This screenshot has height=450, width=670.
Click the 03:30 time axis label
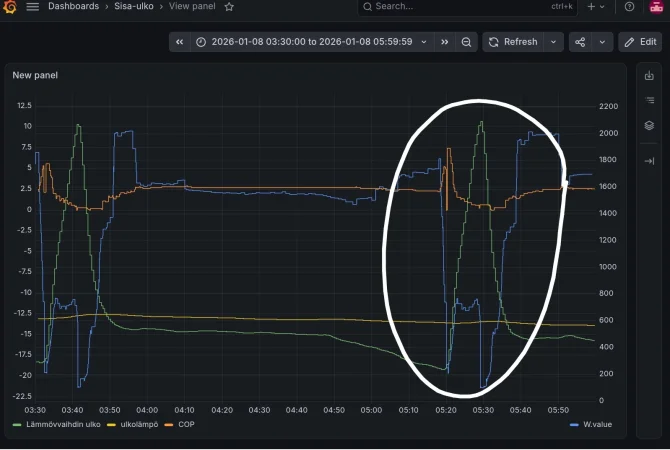(x=35, y=410)
